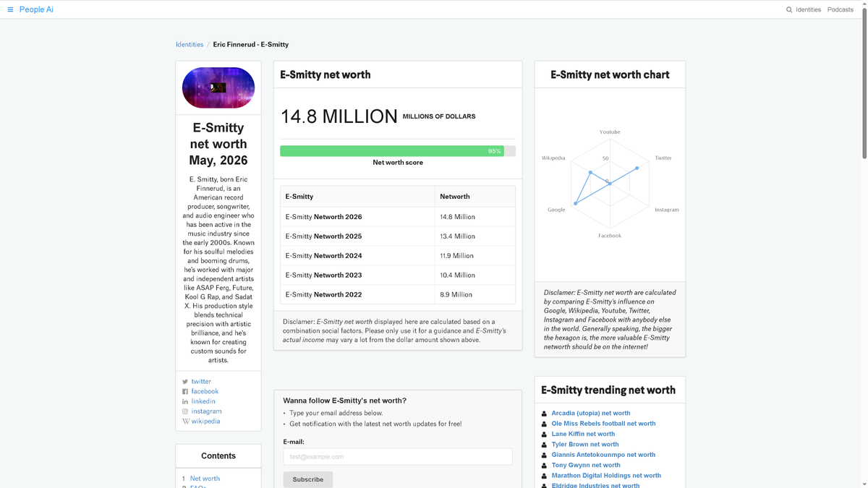868x488 pixels.
Task: Select the 10.4 Million value cell
Action: pyautogui.click(x=457, y=275)
